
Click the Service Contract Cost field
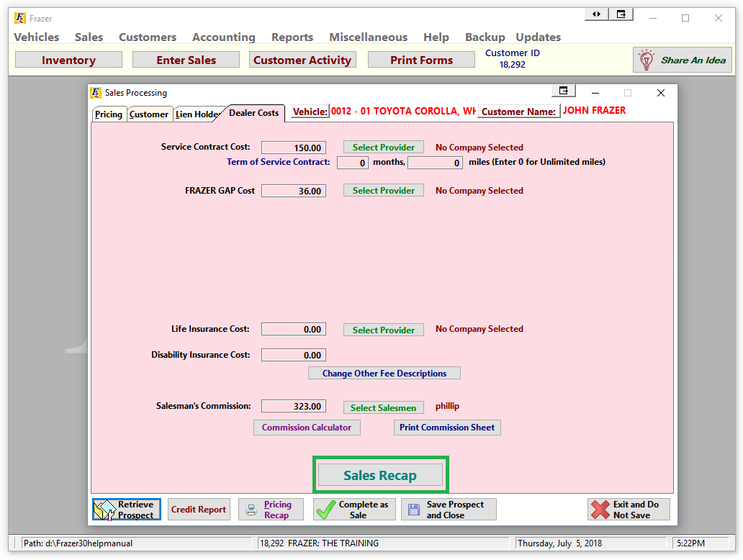(x=293, y=148)
